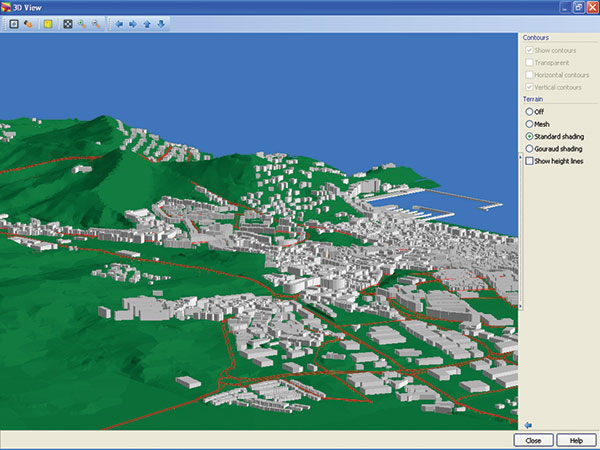Click the Close button
Image resolution: width=600 pixels, height=450 pixels.
point(533,440)
